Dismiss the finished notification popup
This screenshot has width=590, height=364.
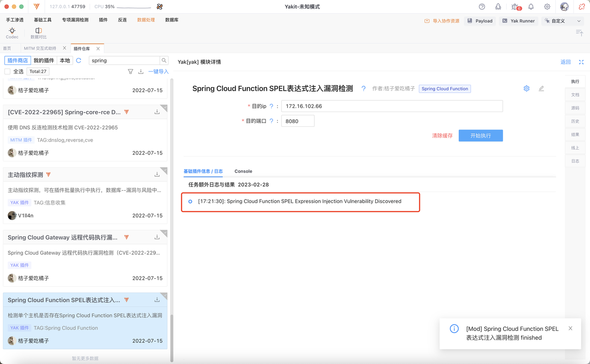(x=571, y=329)
